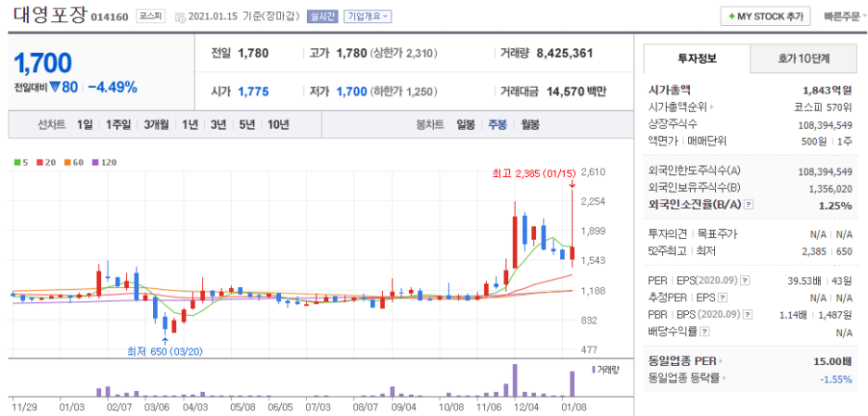Screen dimensions: 868x416
Task: Select the 1일 line chart period
Action: [x=84, y=124]
